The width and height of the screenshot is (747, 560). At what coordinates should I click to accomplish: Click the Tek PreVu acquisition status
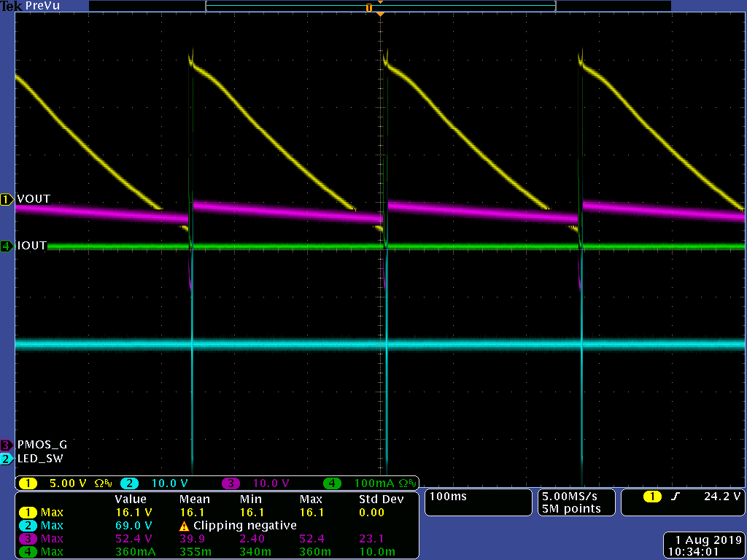pos(31,6)
